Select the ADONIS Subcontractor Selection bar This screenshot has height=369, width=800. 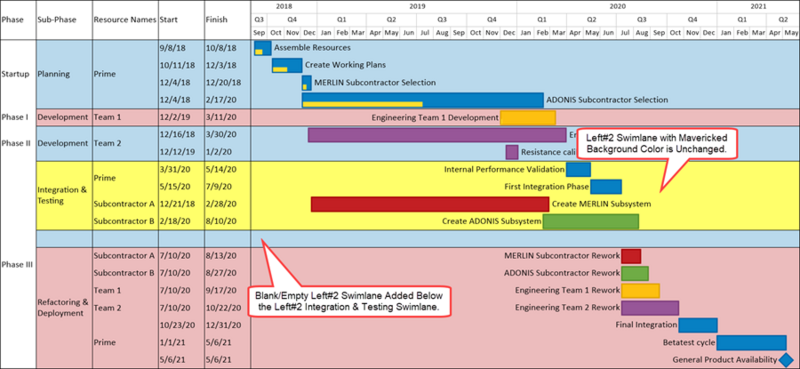tap(422, 100)
